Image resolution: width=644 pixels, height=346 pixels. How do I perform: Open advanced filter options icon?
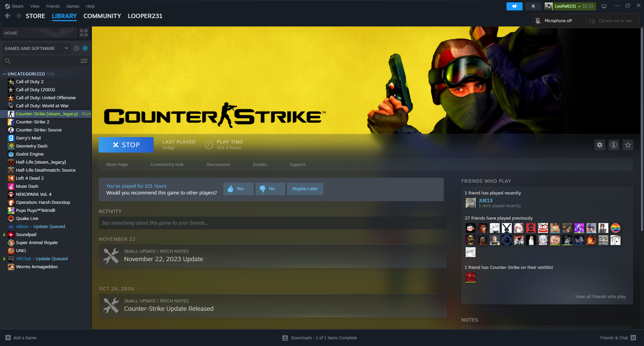point(84,61)
